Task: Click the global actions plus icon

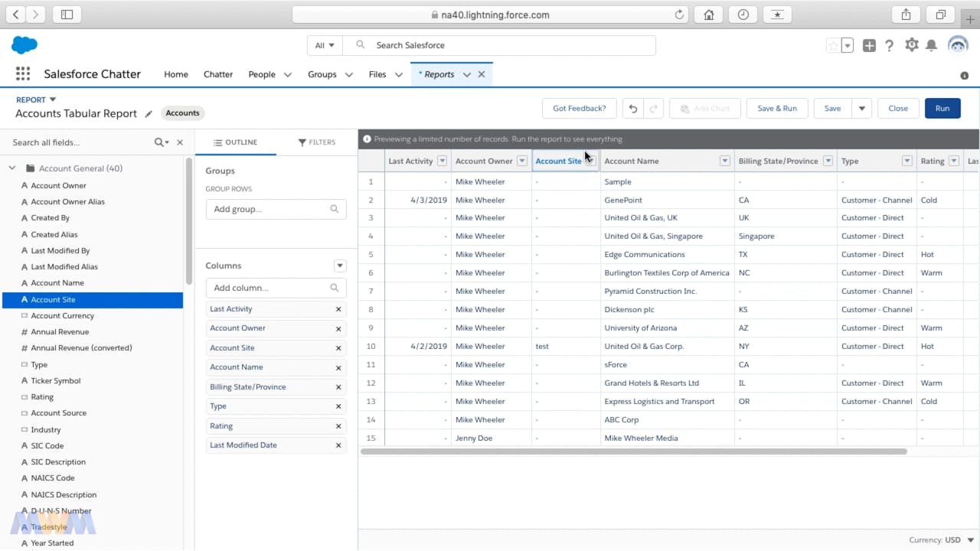Action: pyautogui.click(x=869, y=46)
